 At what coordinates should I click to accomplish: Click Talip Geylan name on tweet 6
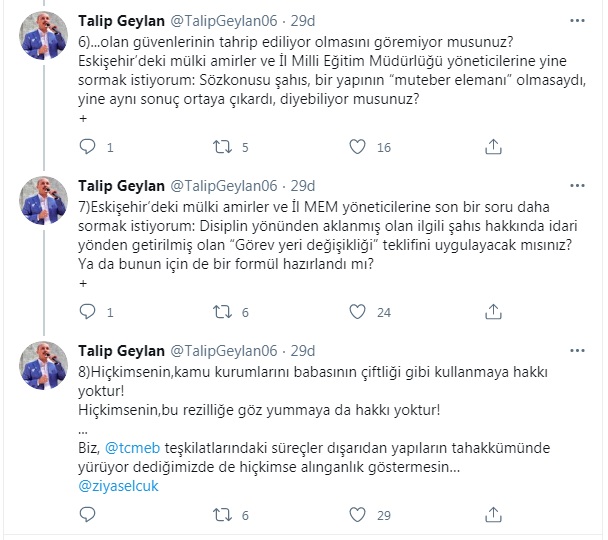(121, 19)
